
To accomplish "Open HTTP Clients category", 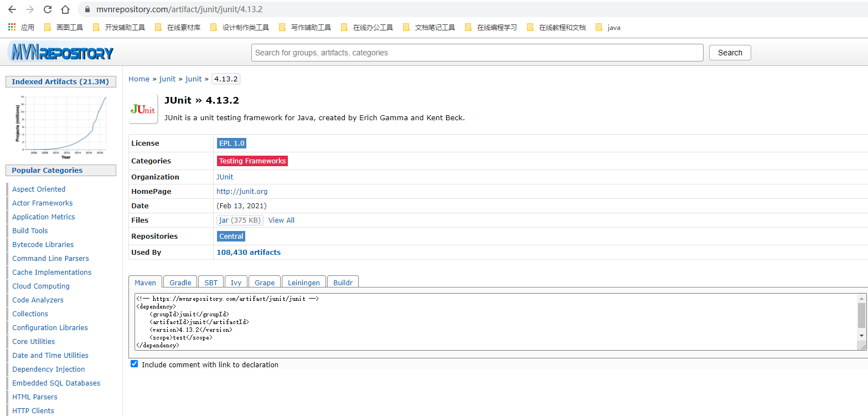I will click(x=33, y=410).
